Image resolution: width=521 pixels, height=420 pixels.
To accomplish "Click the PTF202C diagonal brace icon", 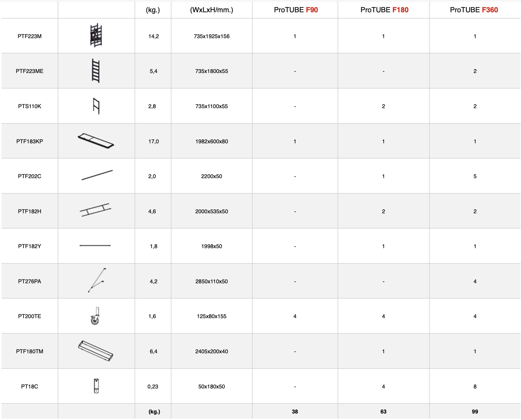I will [x=97, y=175].
